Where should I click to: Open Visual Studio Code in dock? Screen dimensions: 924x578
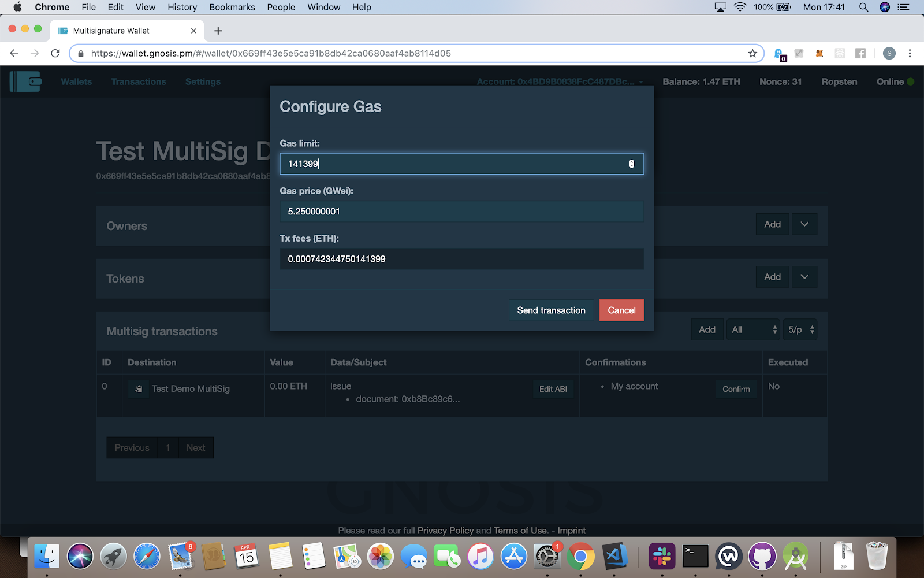pyautogui.click(x=616, y=557)
